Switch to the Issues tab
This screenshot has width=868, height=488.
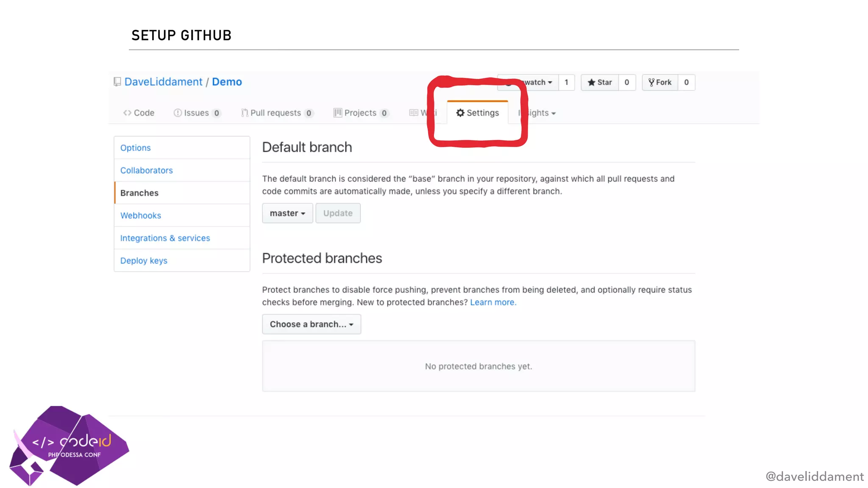click(197, 113)
